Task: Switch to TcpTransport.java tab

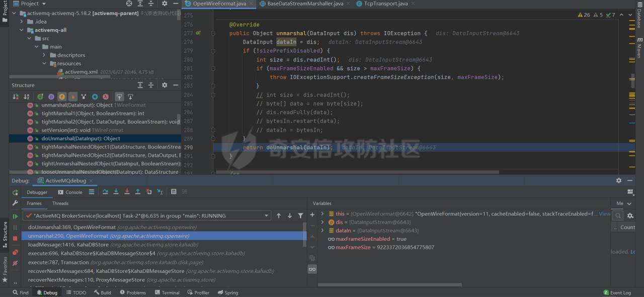Action: click(385, 4)
